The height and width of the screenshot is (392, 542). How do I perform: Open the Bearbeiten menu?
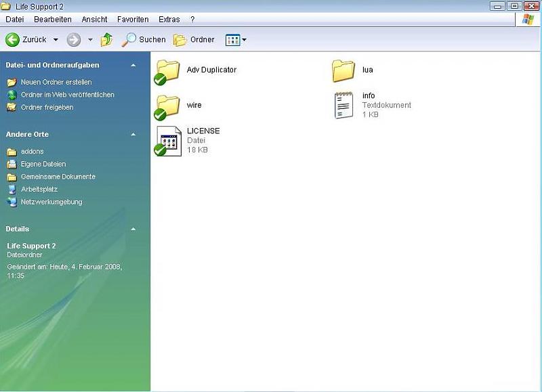pyautogui.click(x=53, y=20)
